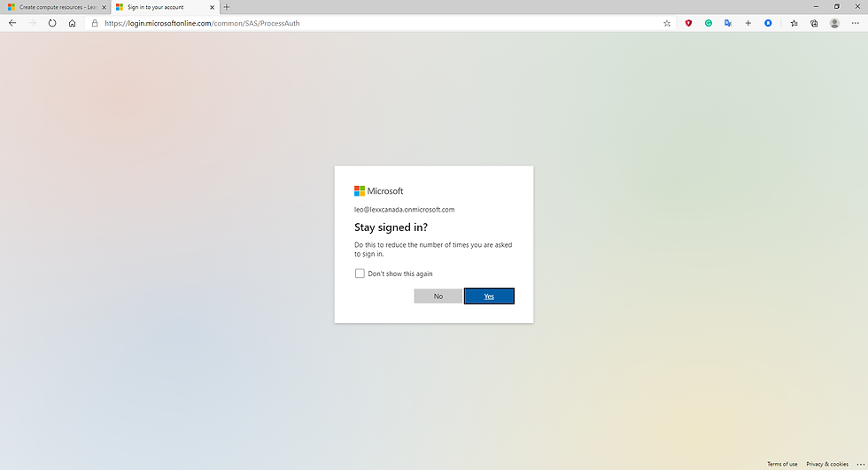The width and height of the screenshot is (868, 470).
Task: Open the translate extension icon
Action: (728, 23)
